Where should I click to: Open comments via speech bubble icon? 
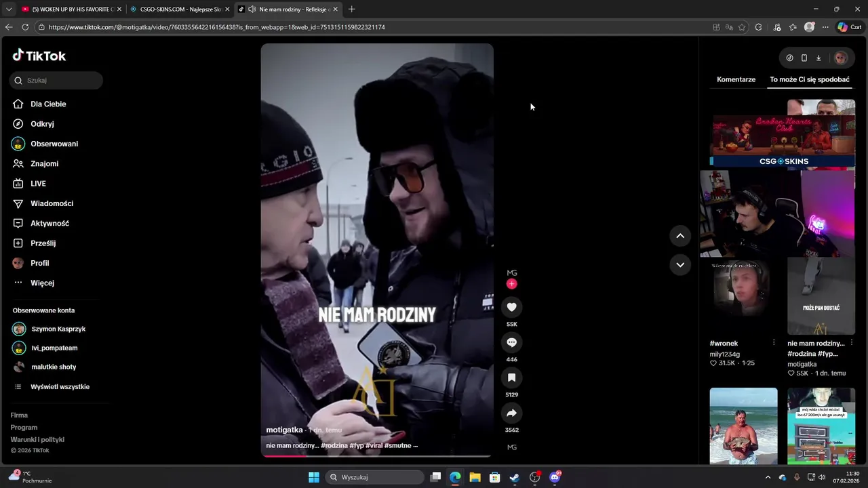pos(512,342)
